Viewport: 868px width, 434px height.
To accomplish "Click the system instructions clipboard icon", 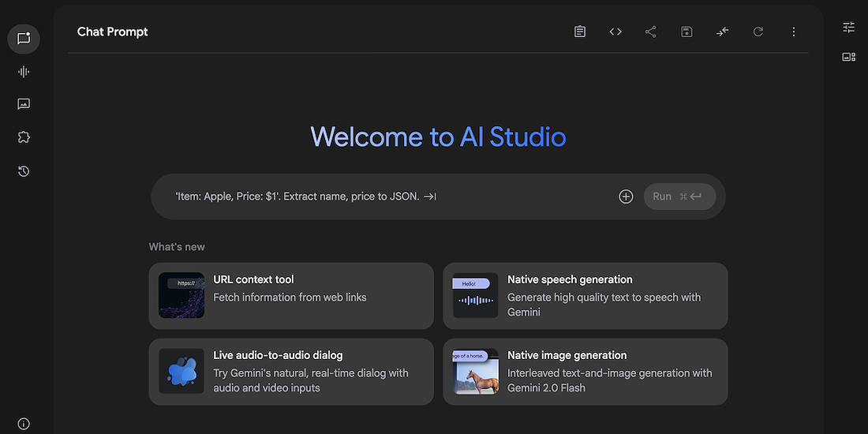I will (580, 32).
